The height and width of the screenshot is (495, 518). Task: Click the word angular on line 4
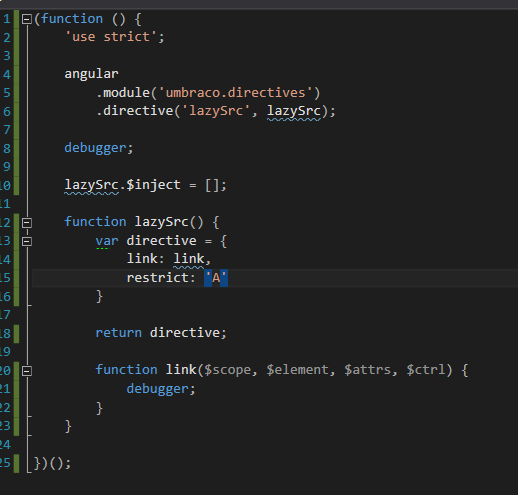click(91, 74)
